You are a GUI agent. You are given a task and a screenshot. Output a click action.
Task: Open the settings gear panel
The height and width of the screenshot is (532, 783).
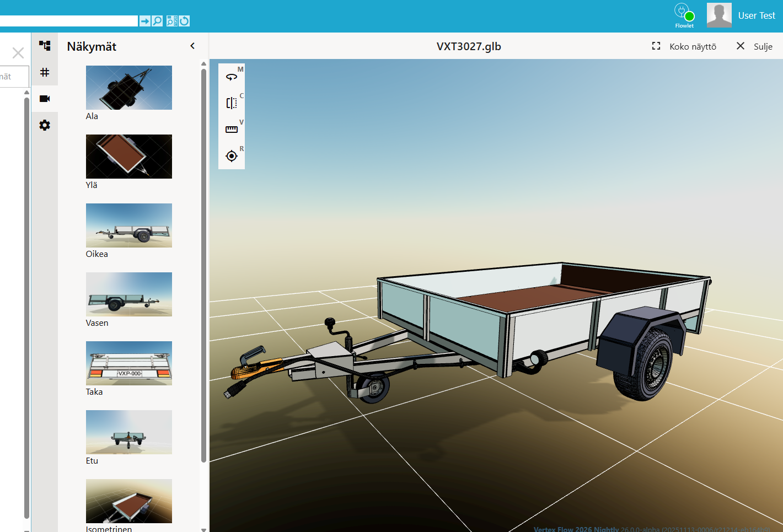coord(45,125)
